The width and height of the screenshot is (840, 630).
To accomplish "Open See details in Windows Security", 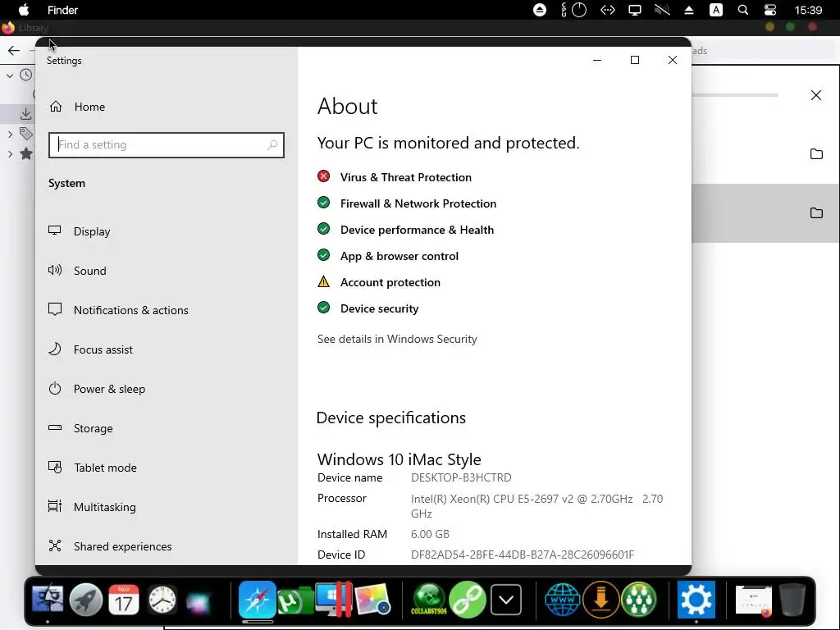I will point(397,339).
